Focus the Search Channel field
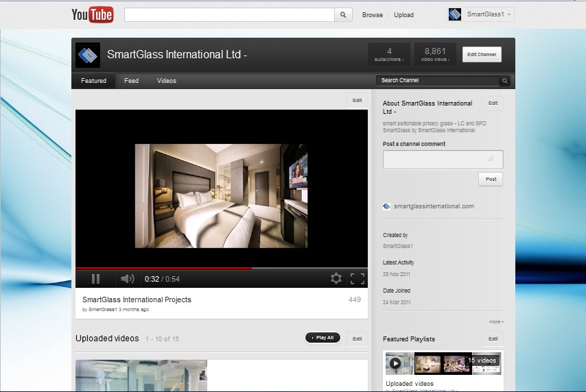The height and width of the screenshot is (392, 586). click(438, 80)
